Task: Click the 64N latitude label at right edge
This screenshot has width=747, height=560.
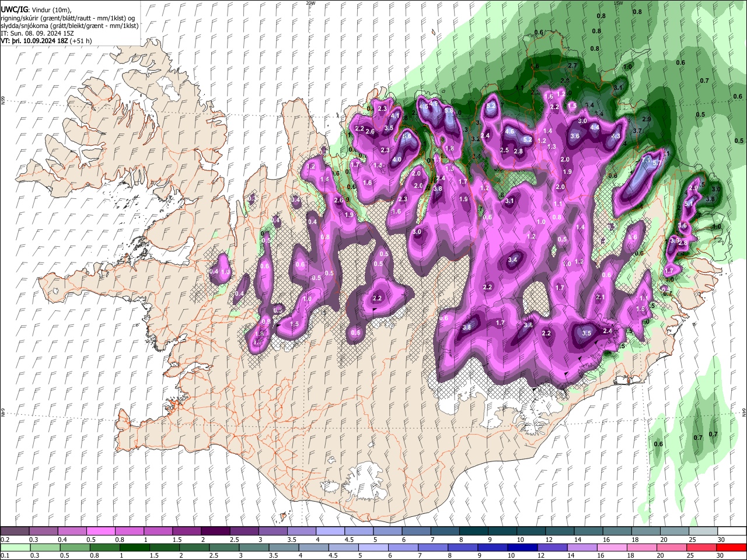Action: (744, 412)
